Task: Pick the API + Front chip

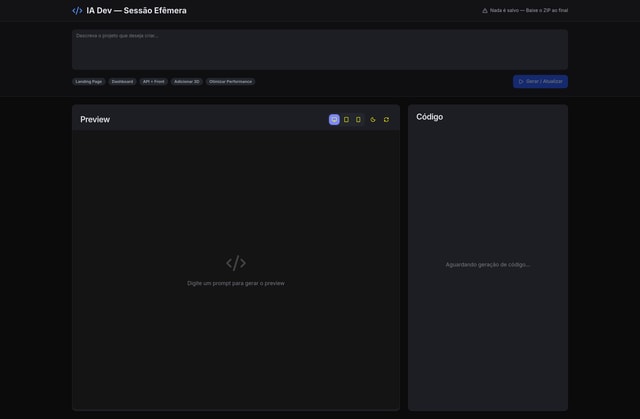Action: click(153, 82)
